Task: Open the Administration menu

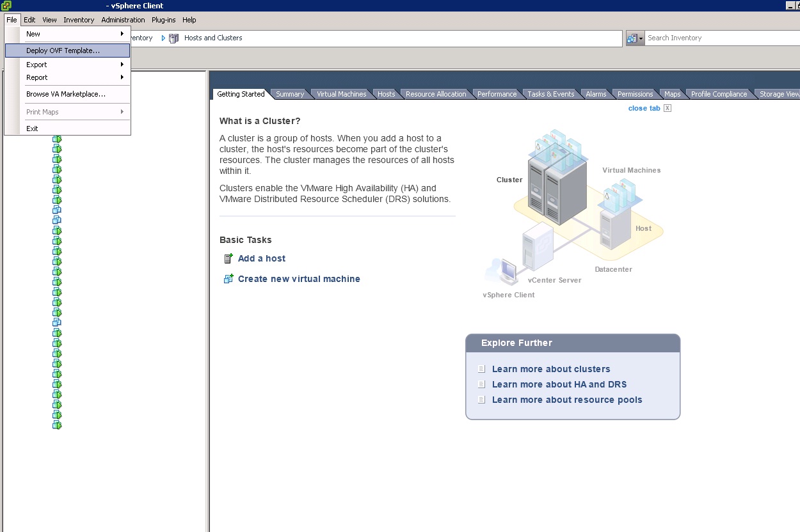Action: [x=123, y=20]
